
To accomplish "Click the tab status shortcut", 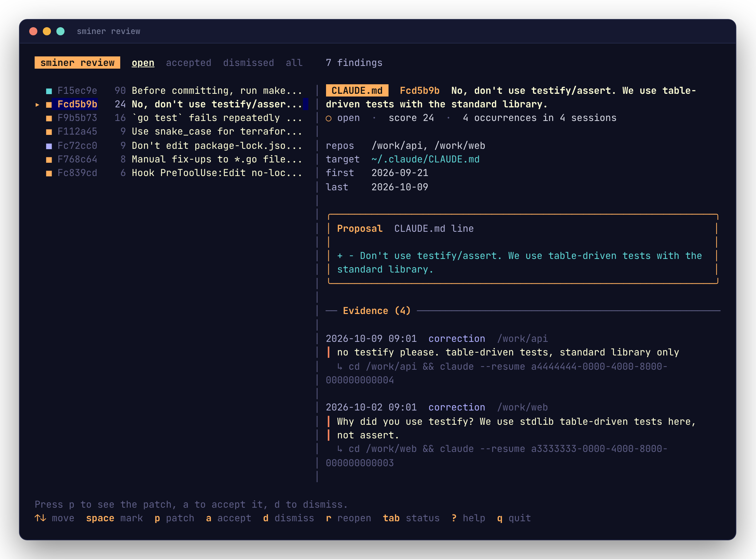I will click(411, 518).
